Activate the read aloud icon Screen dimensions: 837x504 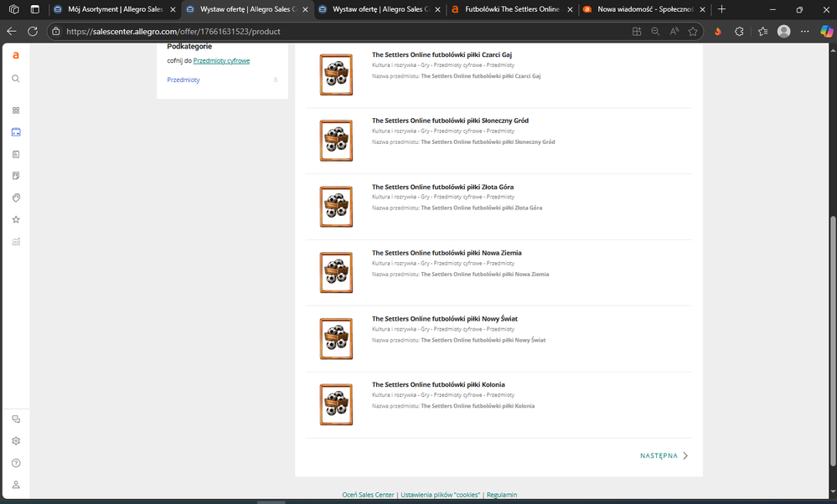pos(674,32)
